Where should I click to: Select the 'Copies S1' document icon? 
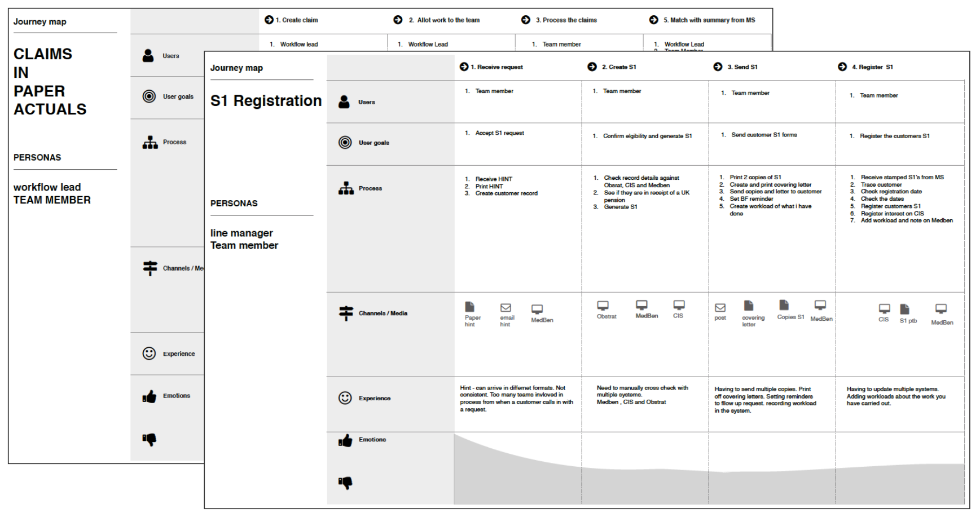point(784,305)
